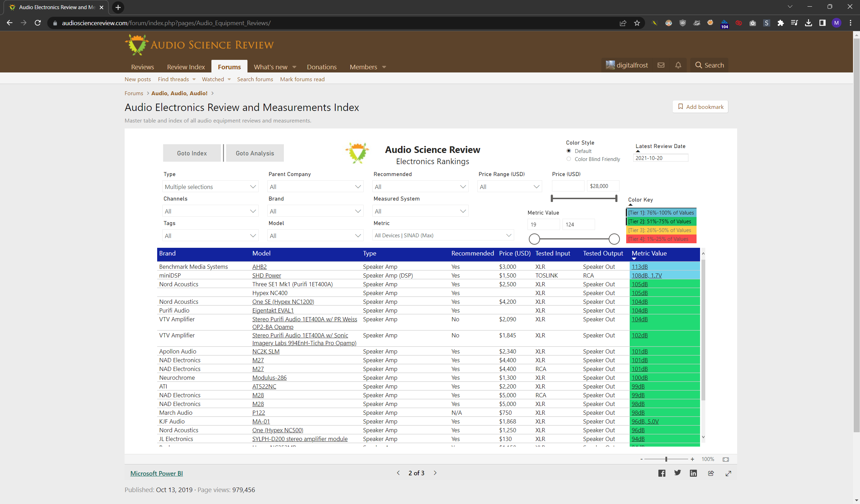Open the alerts bell icon
This screenshot has height=504, width=860.
click(678, 65)
